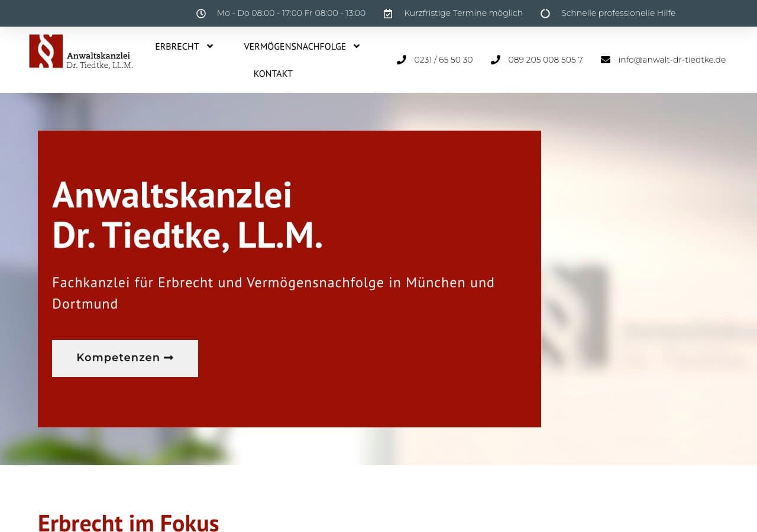The image size is (757, 532).
Task: Click the Mo - Do opening hours text
Action: tap(291, 12)
